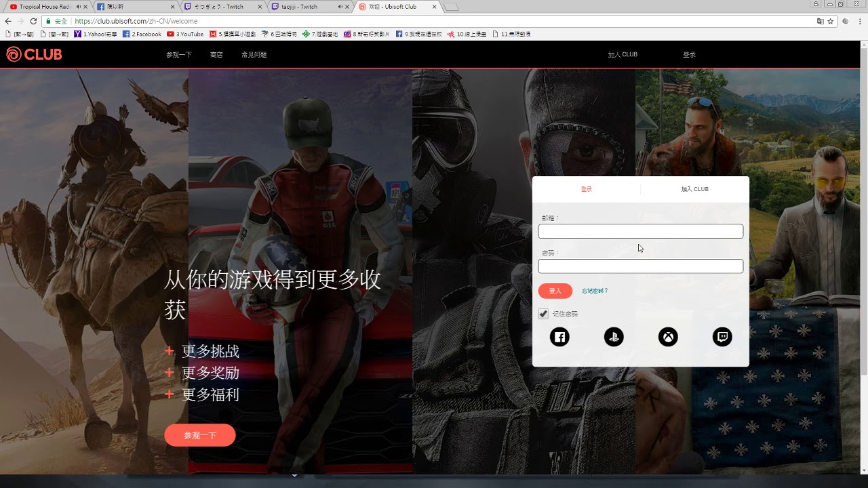Mute the Tropical House Radio tab audio icon
The image size is (868, 488).
pos(79,7)
